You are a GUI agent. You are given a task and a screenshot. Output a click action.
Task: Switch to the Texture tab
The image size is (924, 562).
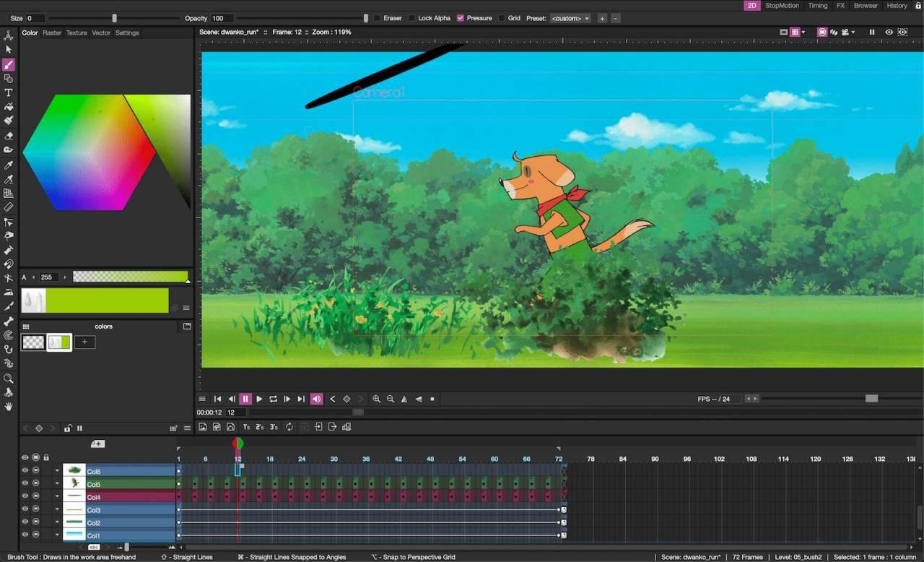(77, 33)
